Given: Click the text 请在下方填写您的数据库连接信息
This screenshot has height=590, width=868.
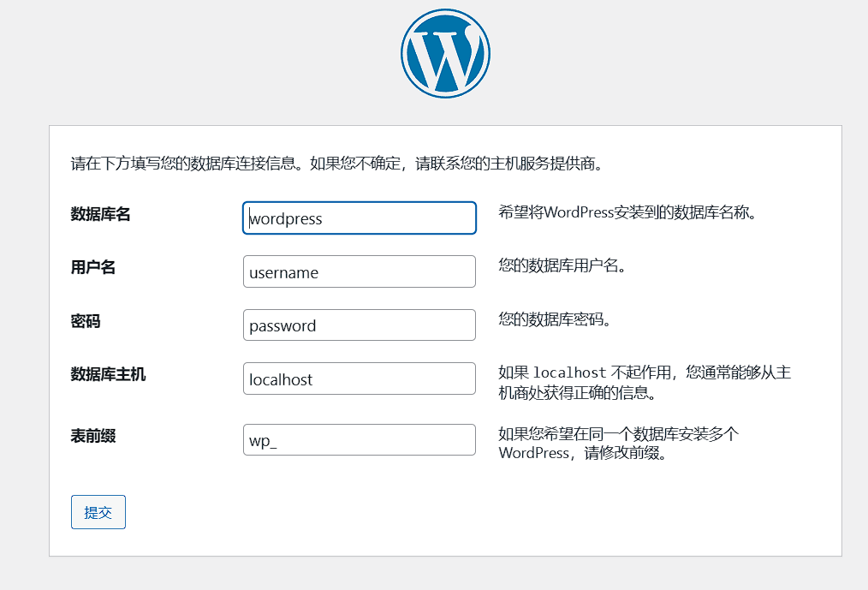Looking at the screenshot, I should pyautogui.click(x=187, y=164).
